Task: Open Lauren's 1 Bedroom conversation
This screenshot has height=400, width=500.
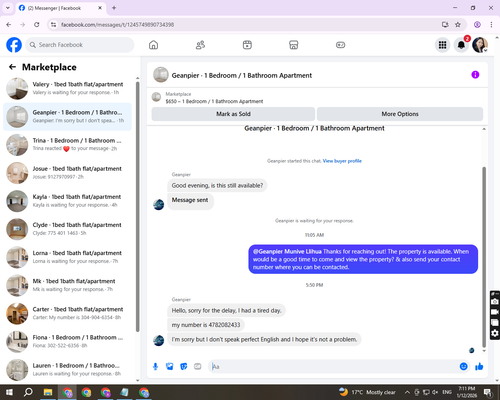Action: pyautogui.click(x=67, y=370)
